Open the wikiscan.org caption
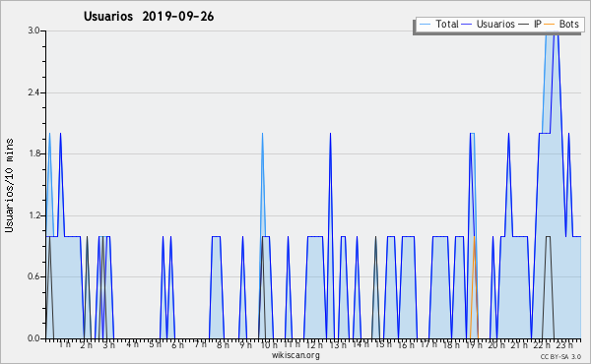This screenshot has width=591, height=364. (295, 355)
